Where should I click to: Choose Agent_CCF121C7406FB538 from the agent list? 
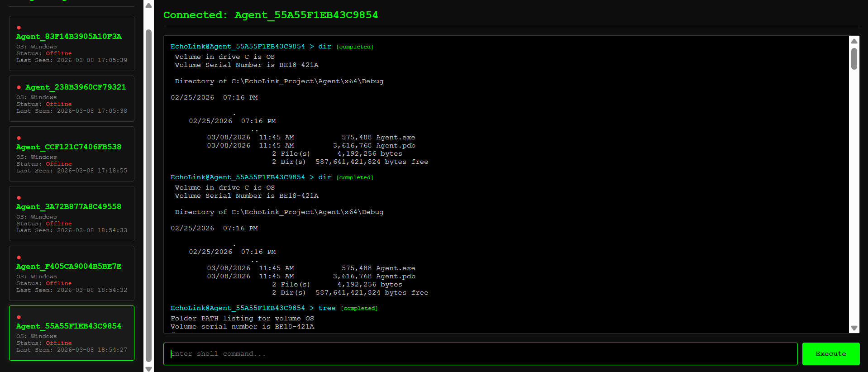click(x=69, y=147)
